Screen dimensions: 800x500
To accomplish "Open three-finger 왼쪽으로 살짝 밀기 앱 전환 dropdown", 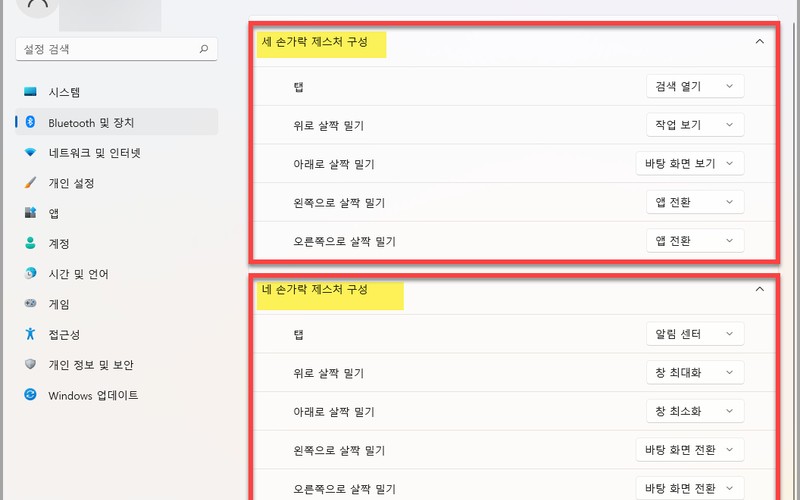I will [695, 202].
